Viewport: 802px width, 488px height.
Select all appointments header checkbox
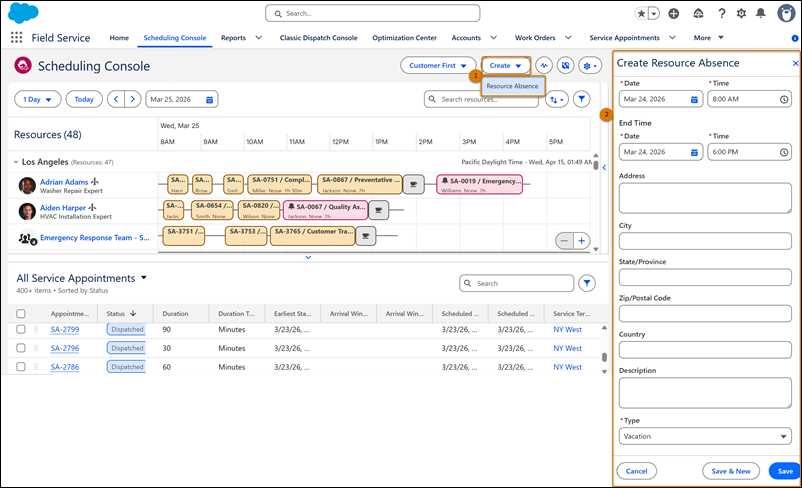click(21, 314)
